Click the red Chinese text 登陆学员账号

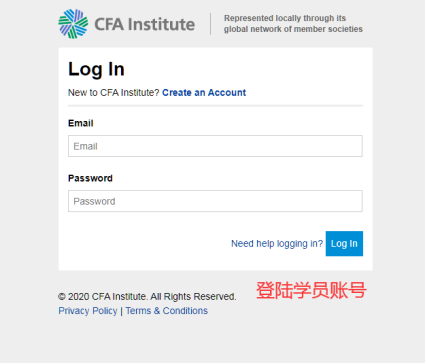(x=311, y=290)
